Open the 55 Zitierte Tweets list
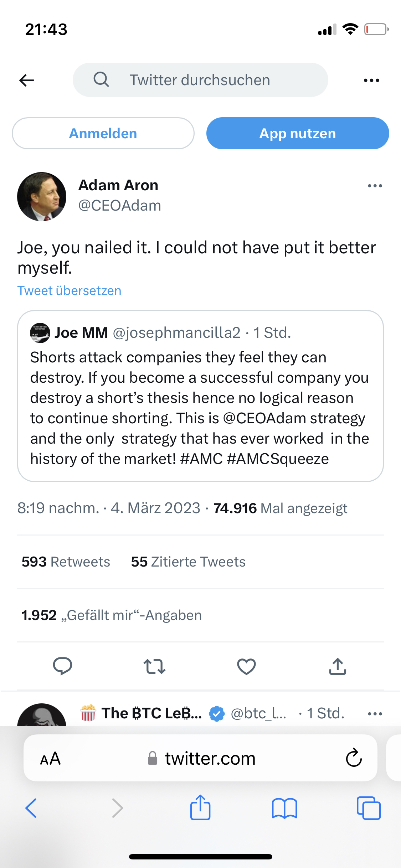Viewport: 401px width, 868px height. click(x=188, y=562)
